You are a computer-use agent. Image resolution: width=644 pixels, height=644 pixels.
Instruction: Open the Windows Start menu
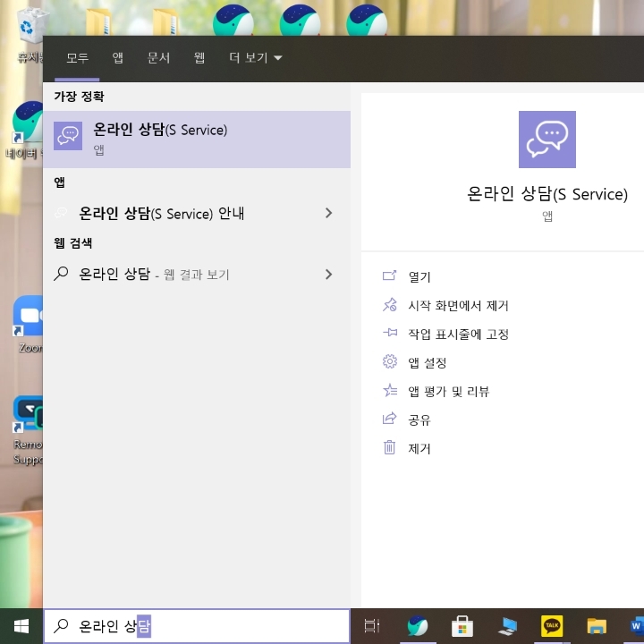[21, 626]
